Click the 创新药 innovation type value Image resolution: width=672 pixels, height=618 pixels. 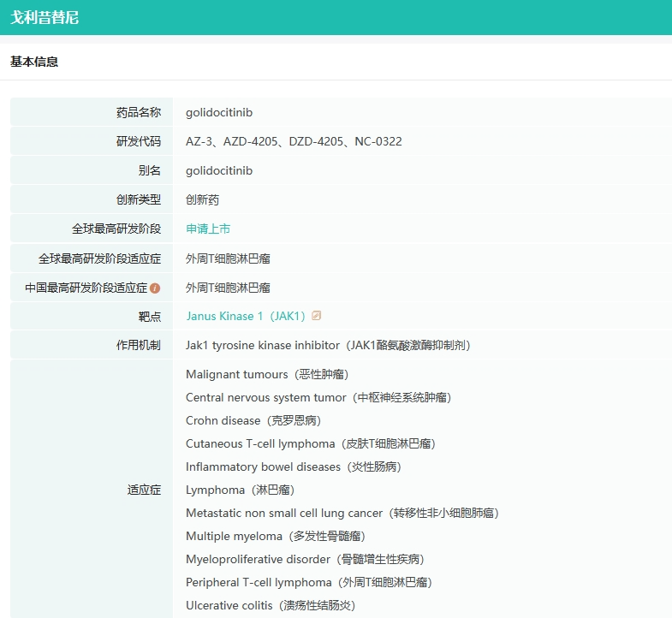click(x=202, y=199)
